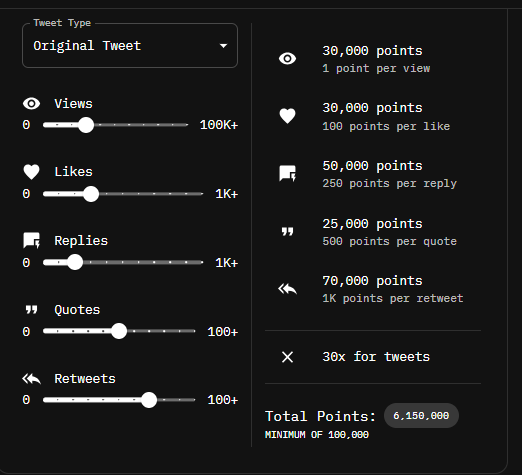Click the quote marks icon beside Quotes
Image resolution: width=522 pixels, height=475 pixels.
[x=32, y=310]
